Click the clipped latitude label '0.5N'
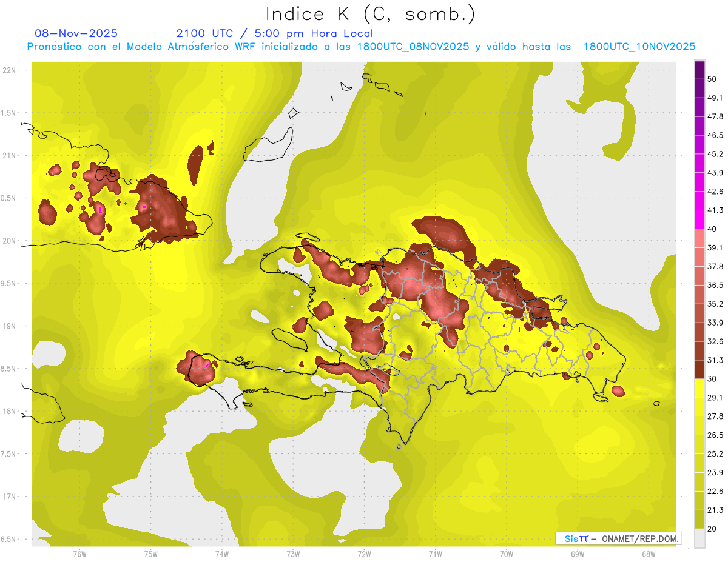 [8, 198]
